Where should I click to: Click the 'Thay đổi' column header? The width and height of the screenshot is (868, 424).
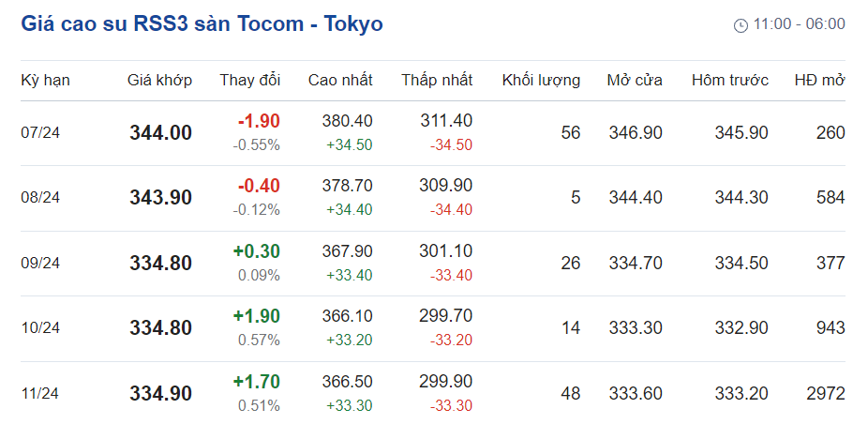click(250, 81)
